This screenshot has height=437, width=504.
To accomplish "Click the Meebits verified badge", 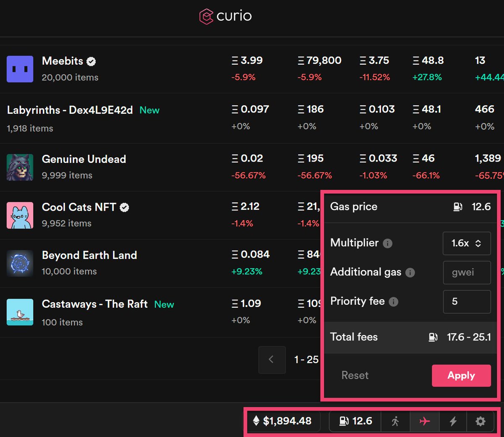I will coord(91,61).
